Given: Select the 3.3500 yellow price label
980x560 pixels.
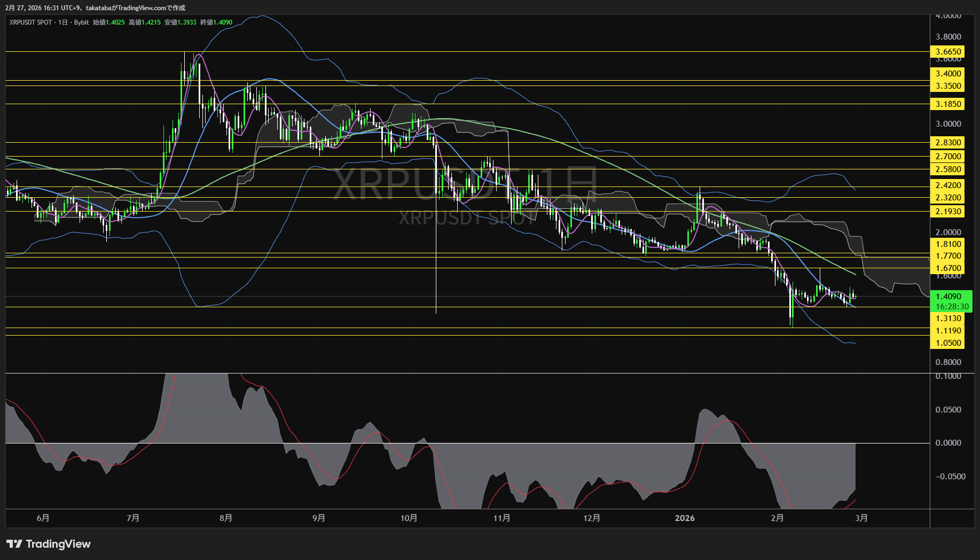Looking at the screenshot, I should click(x=948, y=86).
